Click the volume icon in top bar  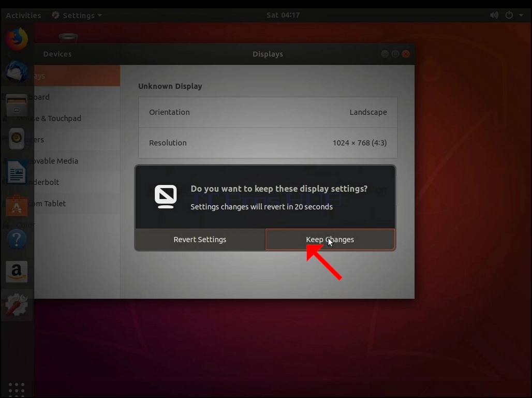click(494, 16)
